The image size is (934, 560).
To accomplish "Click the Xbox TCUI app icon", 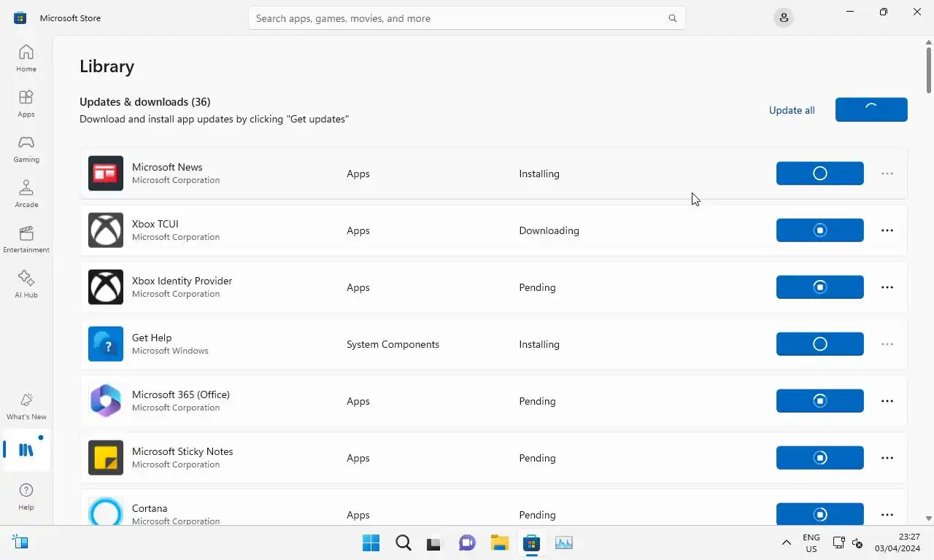I will pos(106,230).
